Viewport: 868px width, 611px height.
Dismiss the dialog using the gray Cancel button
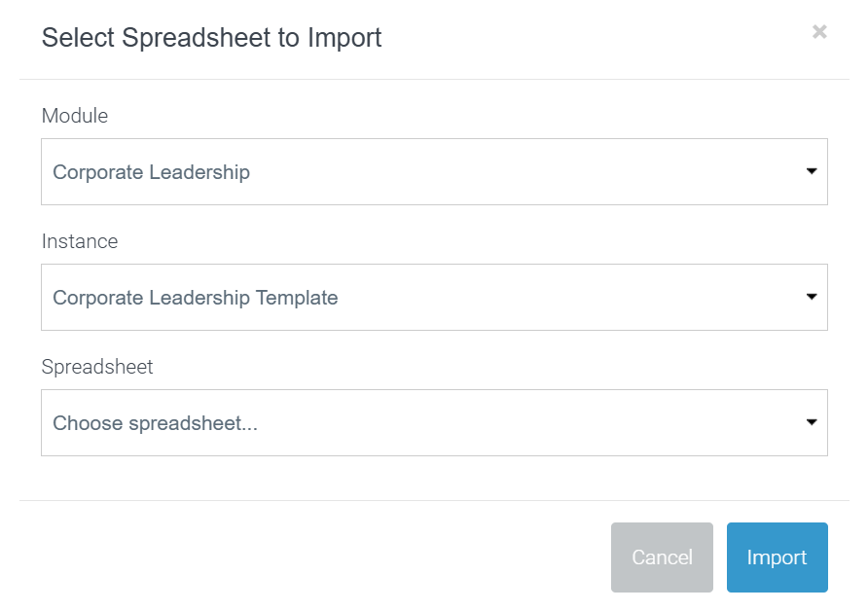pyautogui.click(x=662, y=557)
